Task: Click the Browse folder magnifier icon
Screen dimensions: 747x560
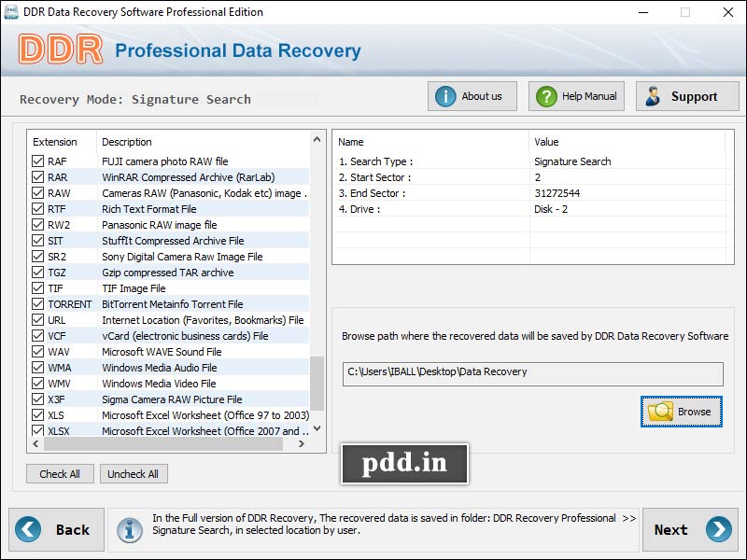Action: (x=660, y=412)
